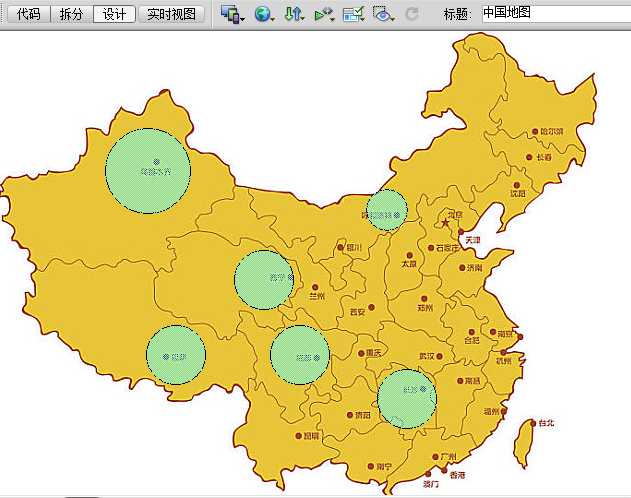631x498 pixels.
Task: Switch to 拆分 split view
Action: tap(71, 14)
